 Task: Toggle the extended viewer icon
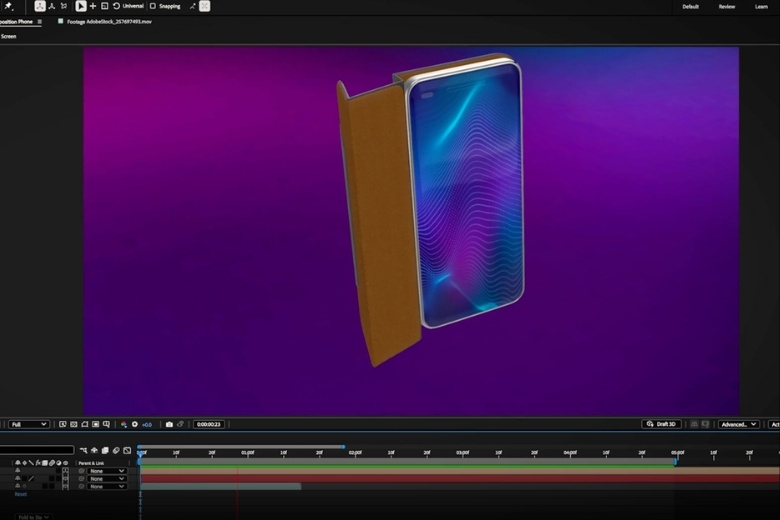705,424
